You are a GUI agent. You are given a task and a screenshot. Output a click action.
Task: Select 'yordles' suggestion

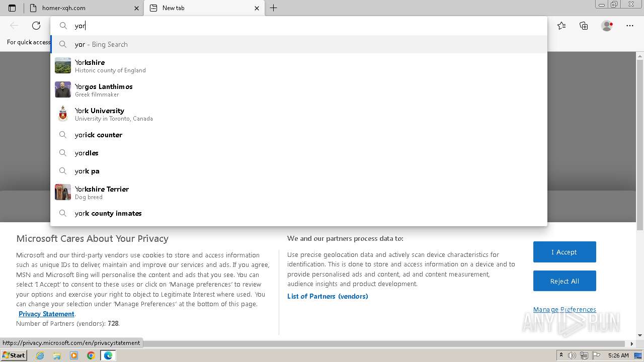click(x=299, y=153)
